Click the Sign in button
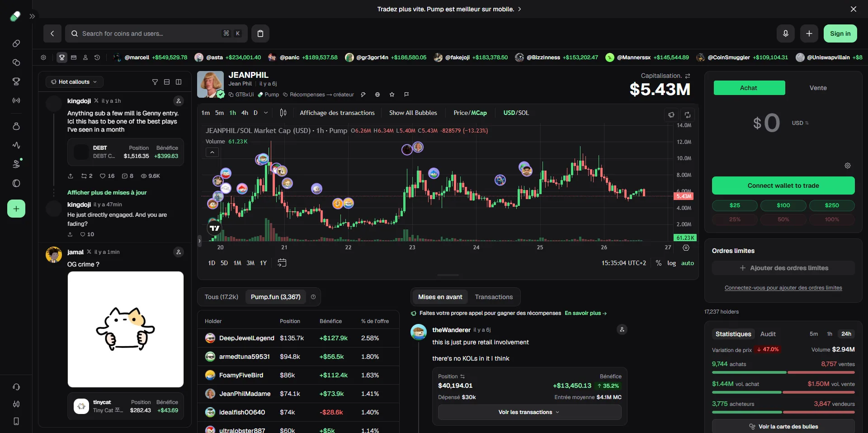 840,33
